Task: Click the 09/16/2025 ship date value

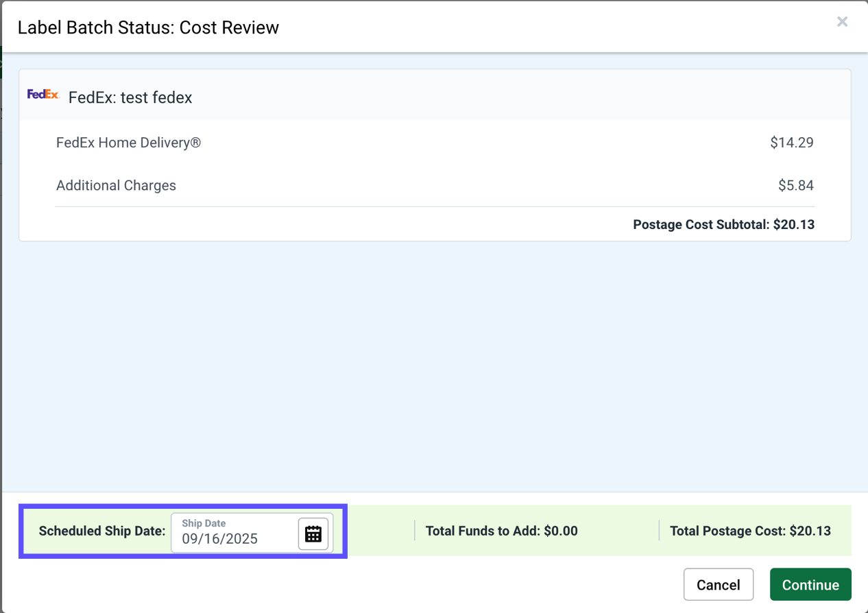Action: tap(220, 539)
